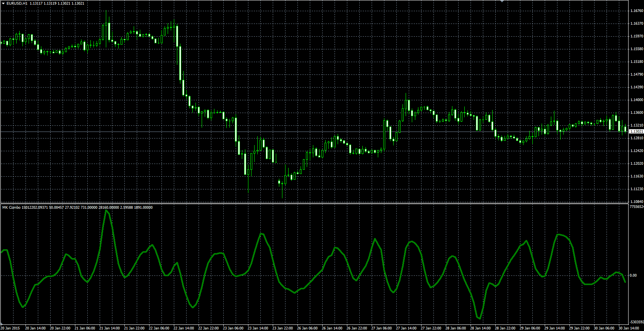Viewport: 644px width, 331px height.
Task: Click the 26 Jan 14:00 time label
Action: pyautogui.click(x=332, y=328)
